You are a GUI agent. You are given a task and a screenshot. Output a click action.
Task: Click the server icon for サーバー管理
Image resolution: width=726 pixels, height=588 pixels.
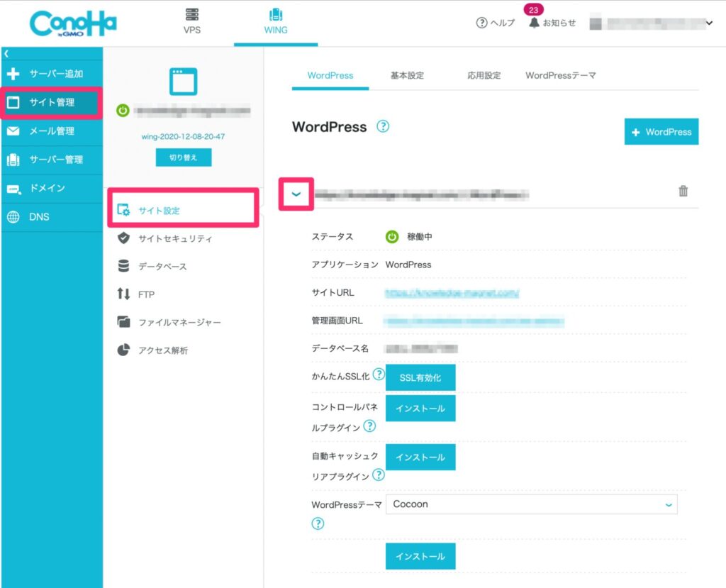coord(13,160)
